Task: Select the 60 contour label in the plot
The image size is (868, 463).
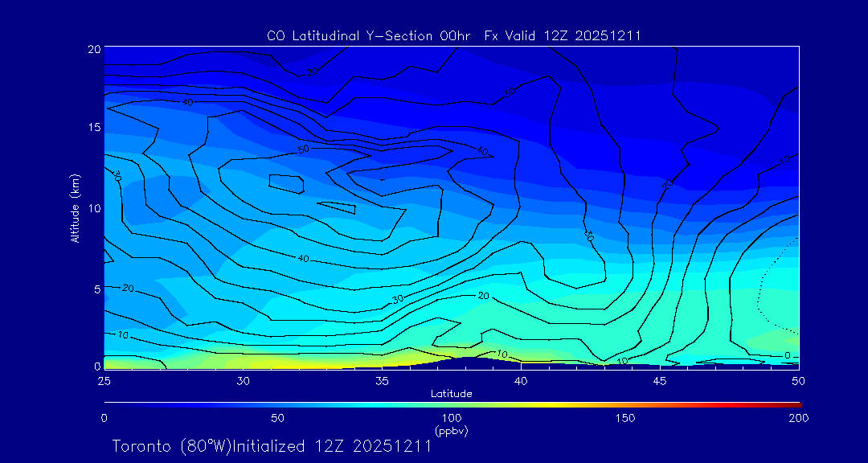Action: 303,150
